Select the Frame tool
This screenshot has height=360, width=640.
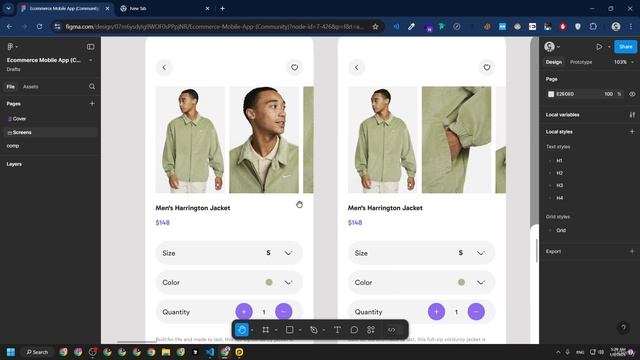(x=266, y=329)
